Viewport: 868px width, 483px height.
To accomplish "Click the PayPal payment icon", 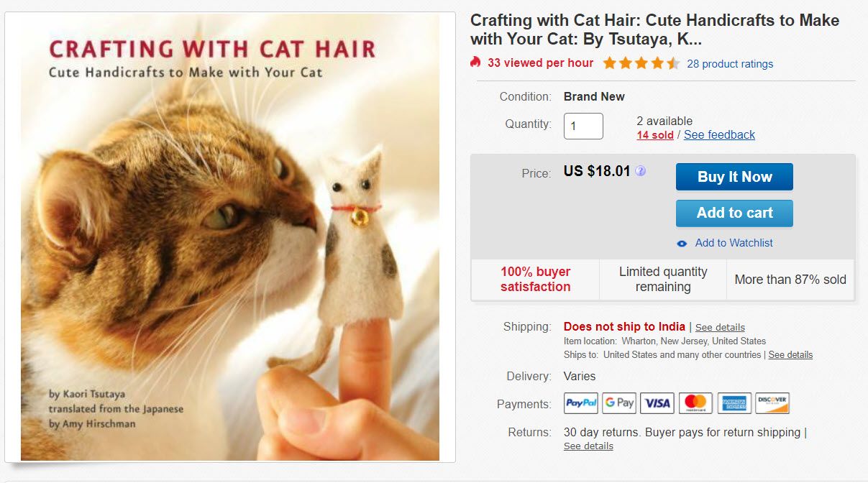I will (x=581, y=403).
